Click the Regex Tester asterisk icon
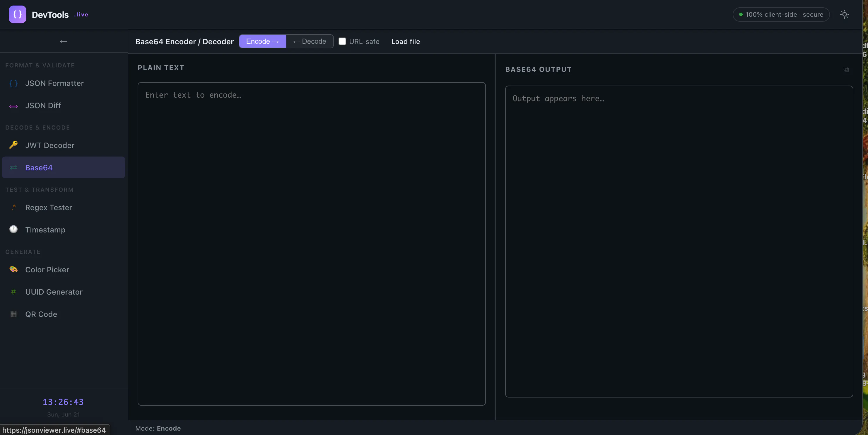Image resolution: width=868 pixels, height=435 pixels. tap(13, 207)
